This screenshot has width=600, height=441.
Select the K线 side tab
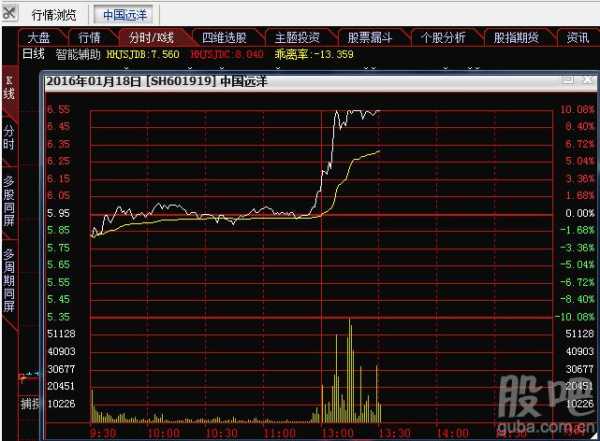[x=9, y=88]
